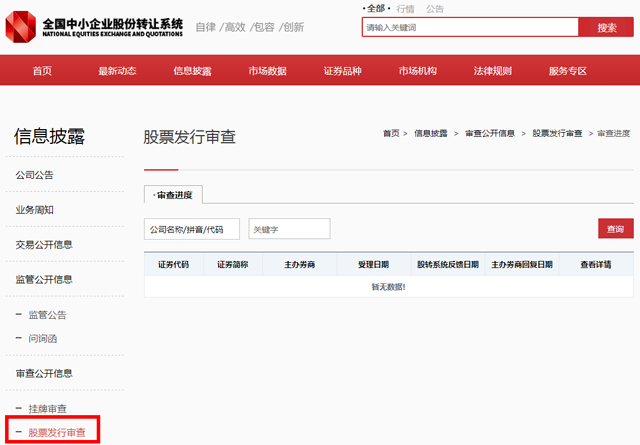Open the 服务专区 navigation menu

(567, 71)
